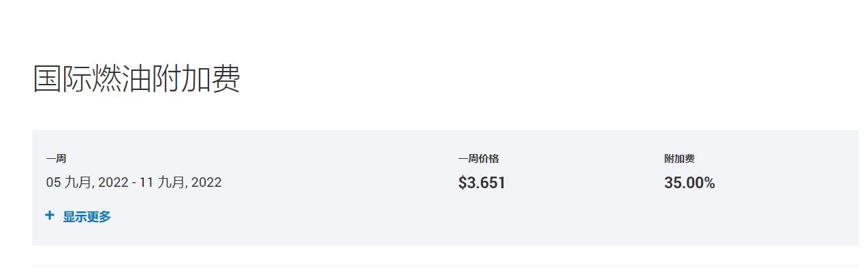The width and height of the screenshot is (868, 268).
Task: Click the percent sign in 35.00%
Action: (x=709, y=183)
